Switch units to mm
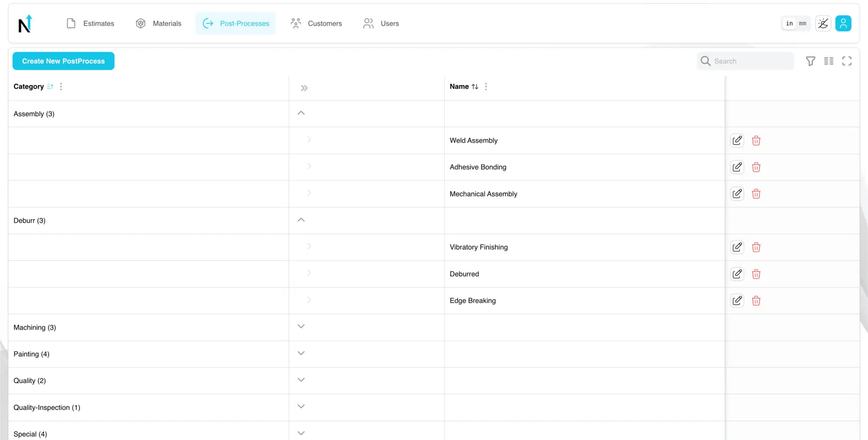This screenshot has width=868, height=440. click(x=802, y=23)
